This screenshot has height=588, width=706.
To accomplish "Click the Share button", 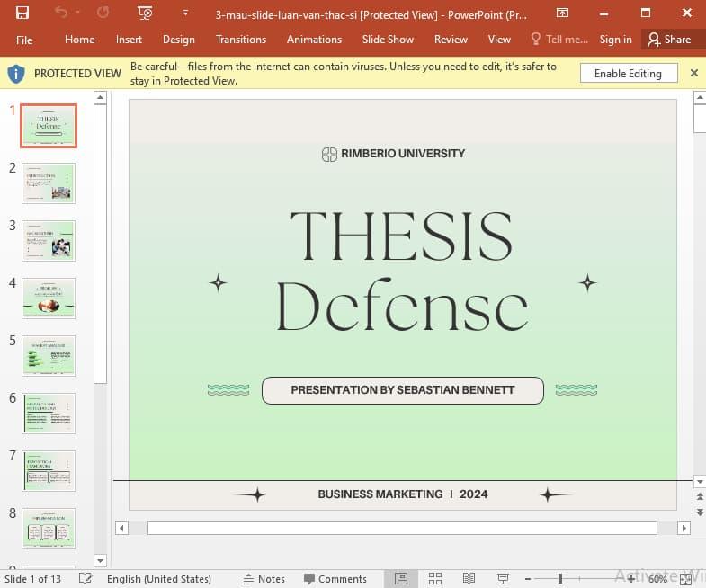I will pyautogui.click(x=669, y=40).
